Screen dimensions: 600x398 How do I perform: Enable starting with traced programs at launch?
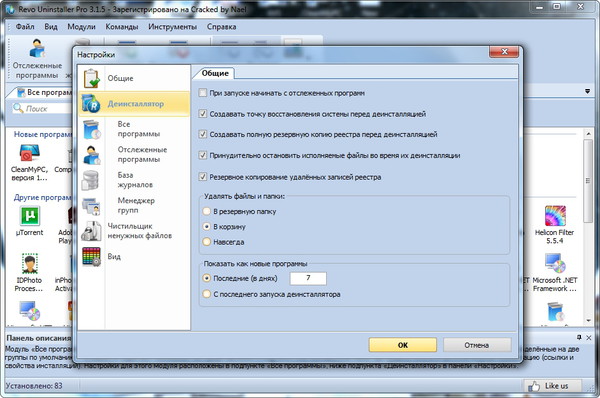(203, 93)
